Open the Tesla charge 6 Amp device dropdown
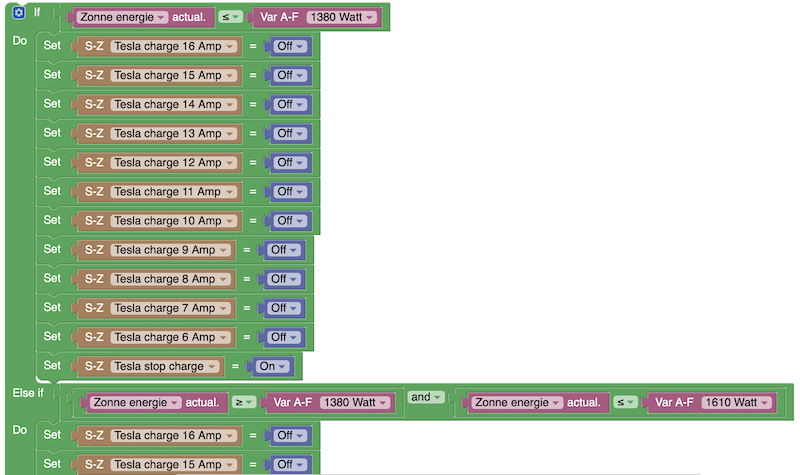Screen dimensions: 800x475 tap(170, 337)
